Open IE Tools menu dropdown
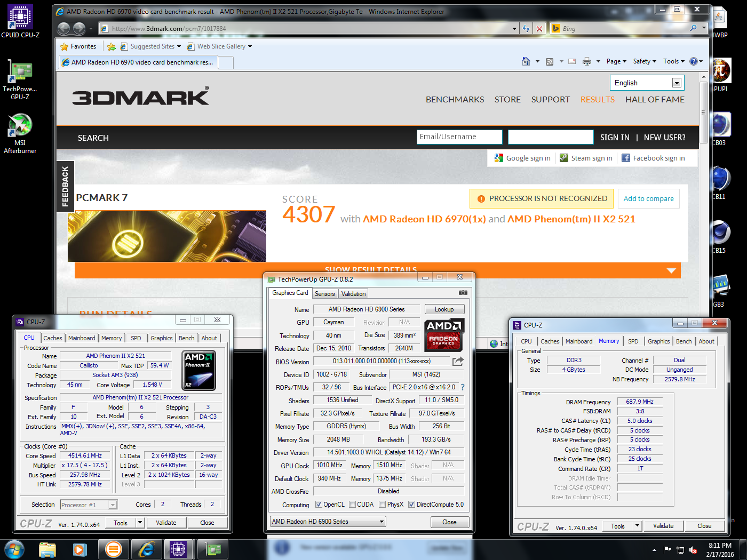The height and width of the screenshot is (560, 747). coord(674,61)
